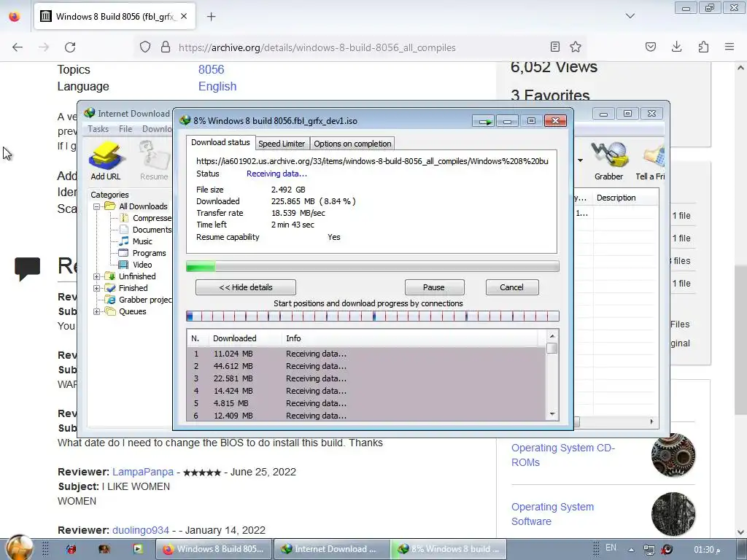Click the page scrollbar down arrow in Firefox
Image resolution: width=747 pixels, height=560 pixels.
[741, 532]
